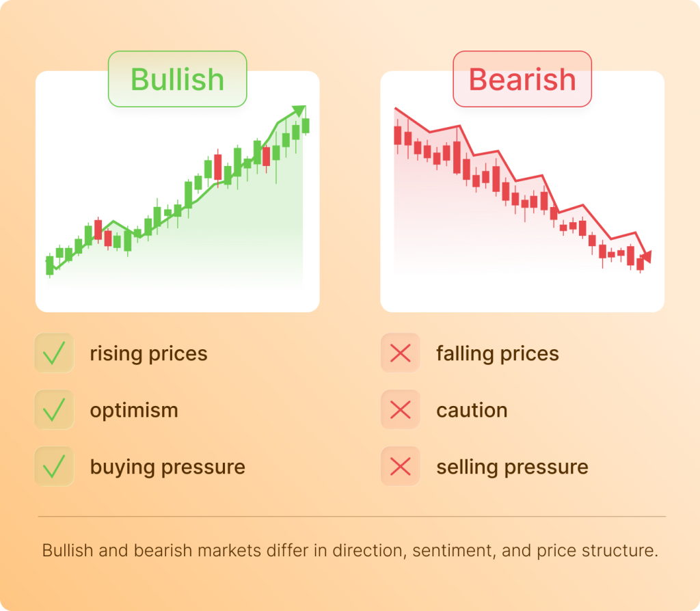Select the red X next to caution
Image resolution: width=700 pixels, height=611 pixels.
pyautogui.click(x=400, y=410)
